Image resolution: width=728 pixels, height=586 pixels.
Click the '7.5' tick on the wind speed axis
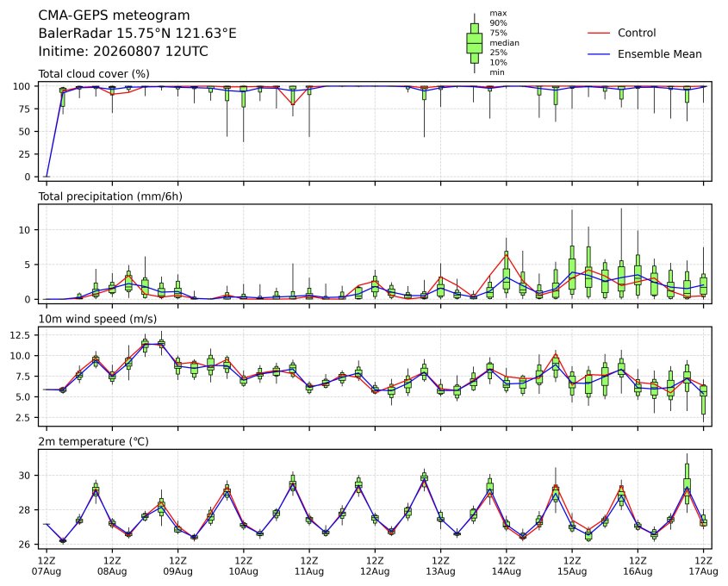point(22,377)
